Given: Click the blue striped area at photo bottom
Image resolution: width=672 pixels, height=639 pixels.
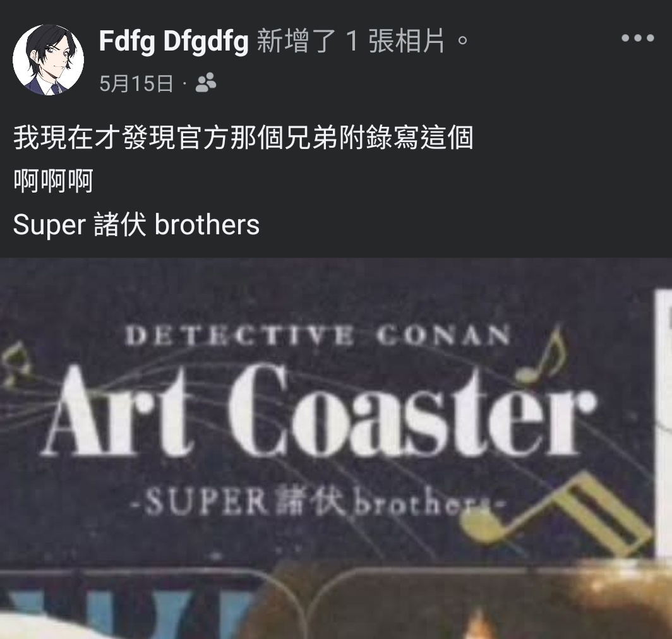Looking at the screenshot, I should pos(129,609).
